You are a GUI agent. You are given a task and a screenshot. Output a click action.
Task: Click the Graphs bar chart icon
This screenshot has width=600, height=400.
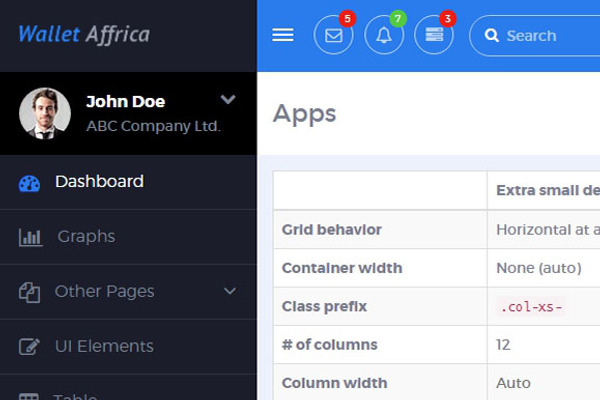point(30,237)
